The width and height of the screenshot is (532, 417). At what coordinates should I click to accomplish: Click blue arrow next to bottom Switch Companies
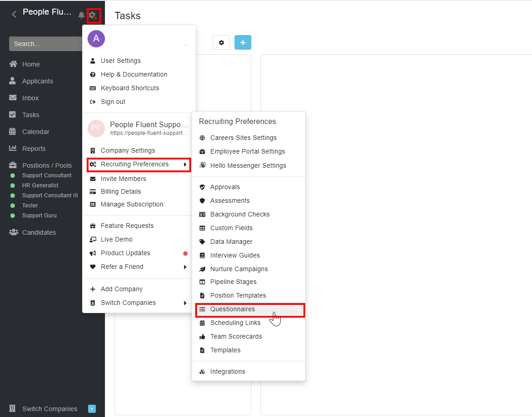pos(92,409)
